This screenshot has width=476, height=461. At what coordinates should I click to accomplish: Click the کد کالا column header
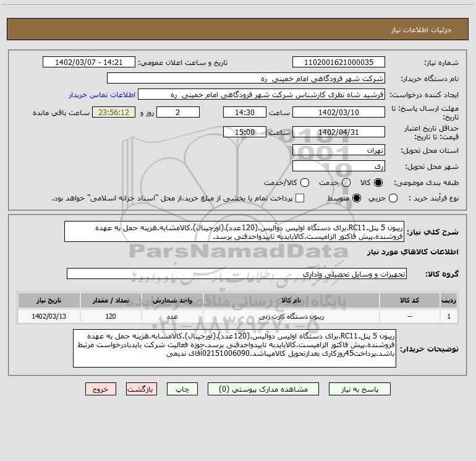coord(409,300)
